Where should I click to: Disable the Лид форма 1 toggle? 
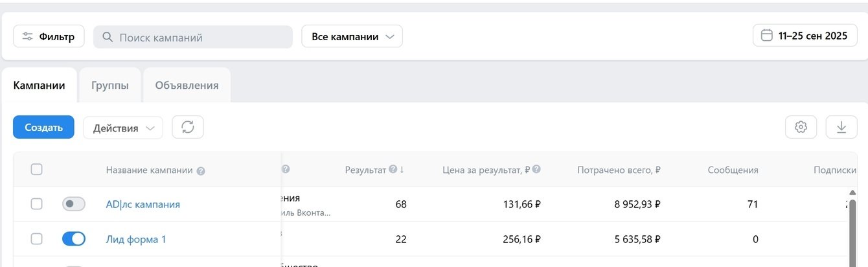(x=74, y=239)
